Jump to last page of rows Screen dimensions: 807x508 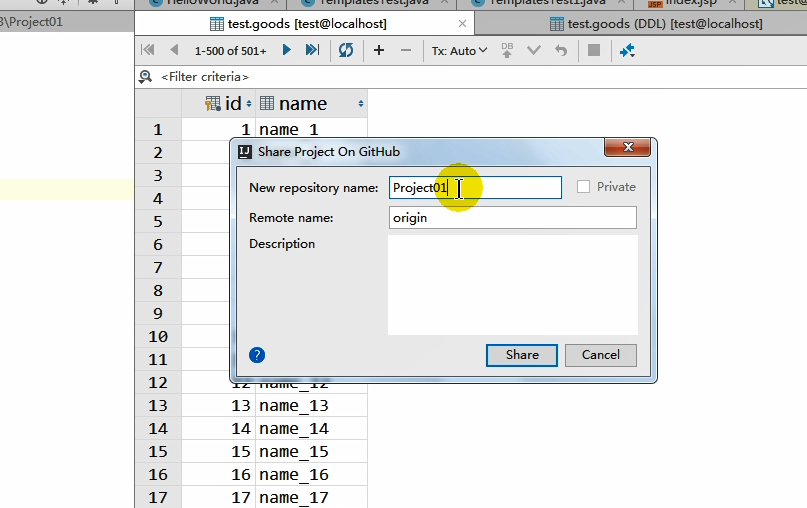[x=312, y=50]
